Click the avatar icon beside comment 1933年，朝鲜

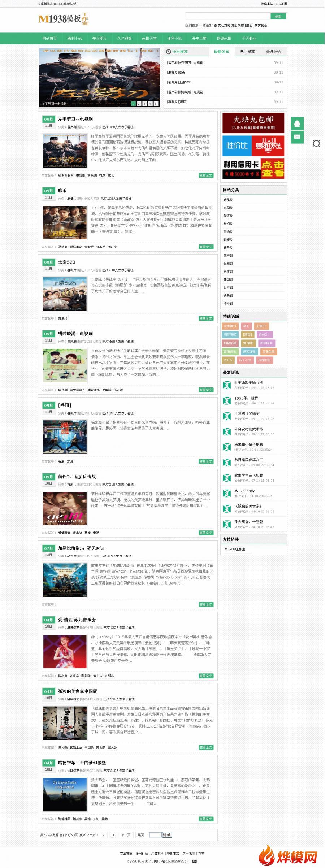tap(227, 400)
